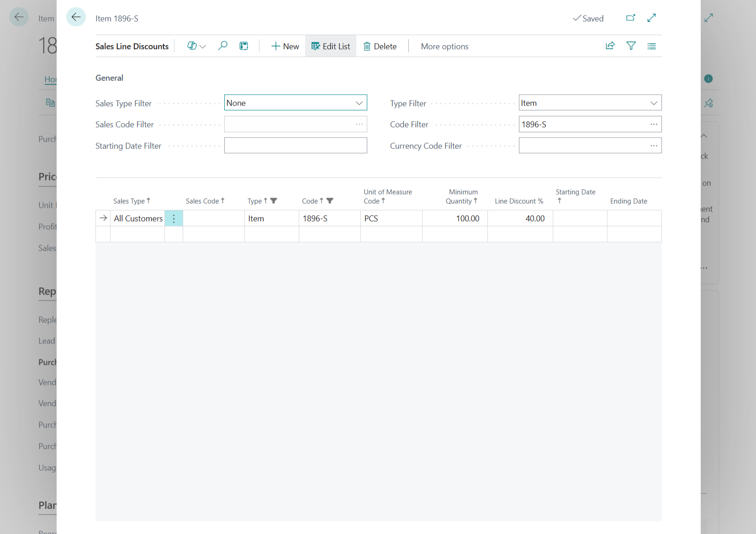Open the Copilot actions dropdown
756x534 pixels.
pyautogui.click(x=197, y=46)
